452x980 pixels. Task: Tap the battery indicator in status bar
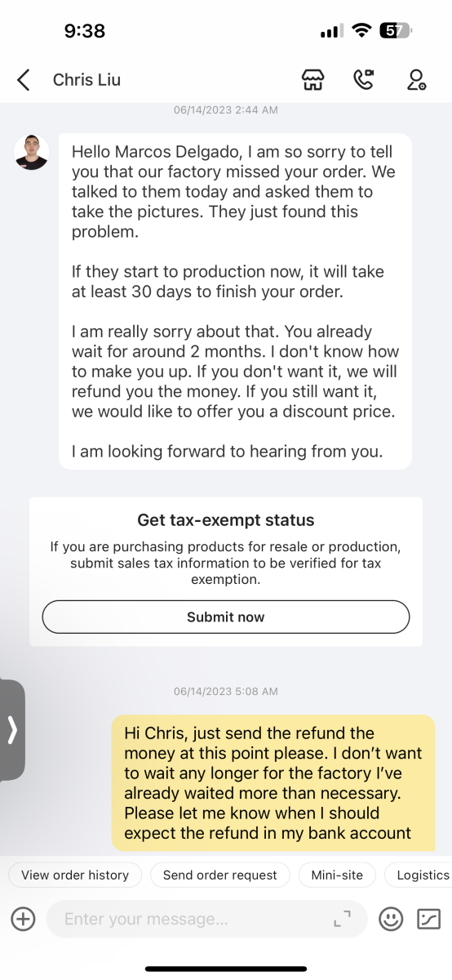coord(396,31)
